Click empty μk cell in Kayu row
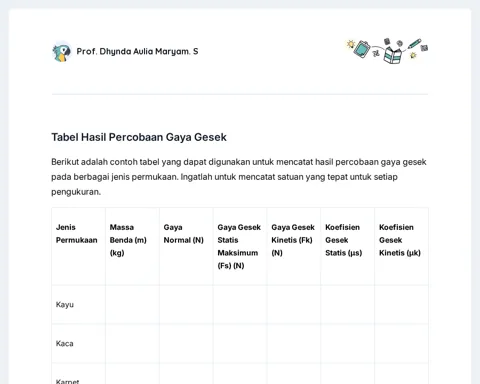The width and height of the screenshot is (480, 384). 401,305
